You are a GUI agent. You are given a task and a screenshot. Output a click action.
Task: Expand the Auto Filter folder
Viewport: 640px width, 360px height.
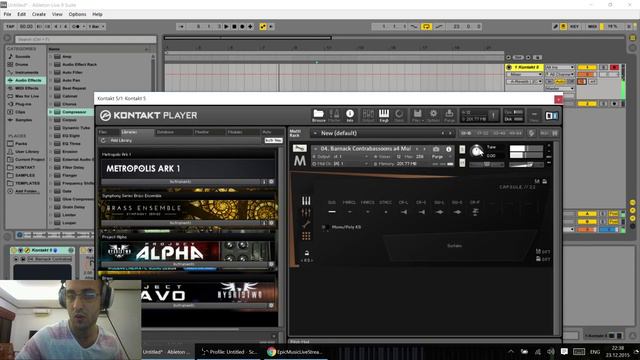click(51, 72)
